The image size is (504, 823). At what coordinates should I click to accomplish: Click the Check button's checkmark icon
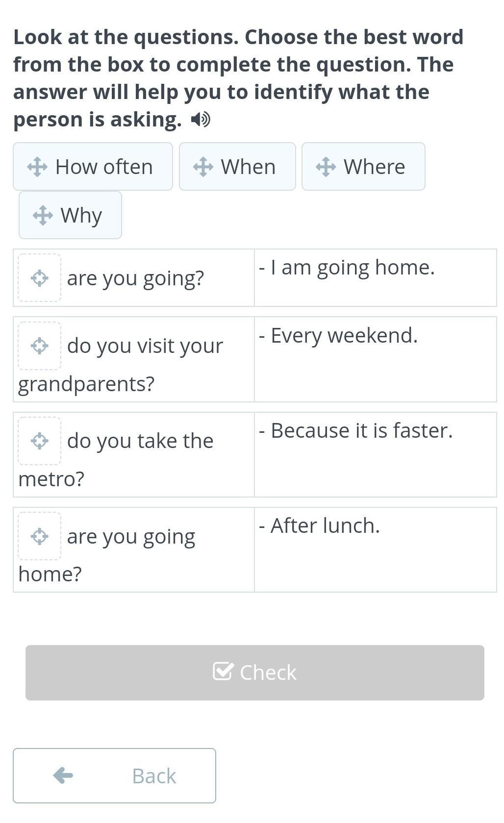click(223, 672)
